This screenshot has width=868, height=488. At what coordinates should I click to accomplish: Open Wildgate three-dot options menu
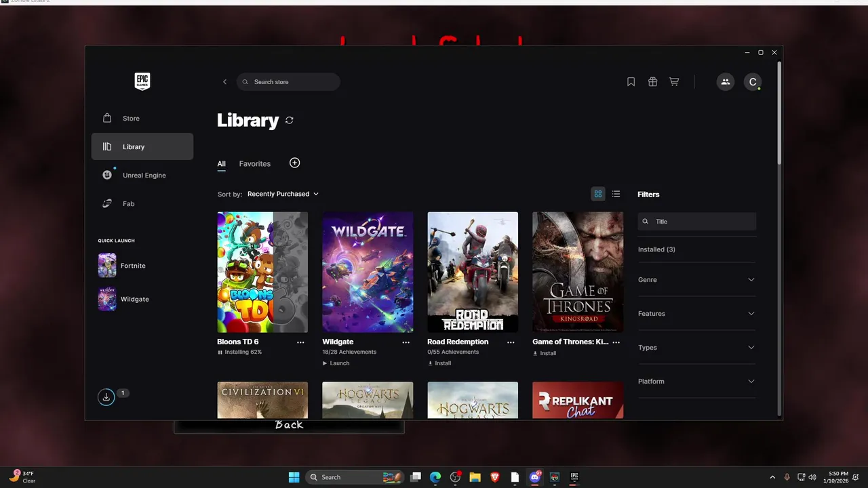tap(406, 342)
